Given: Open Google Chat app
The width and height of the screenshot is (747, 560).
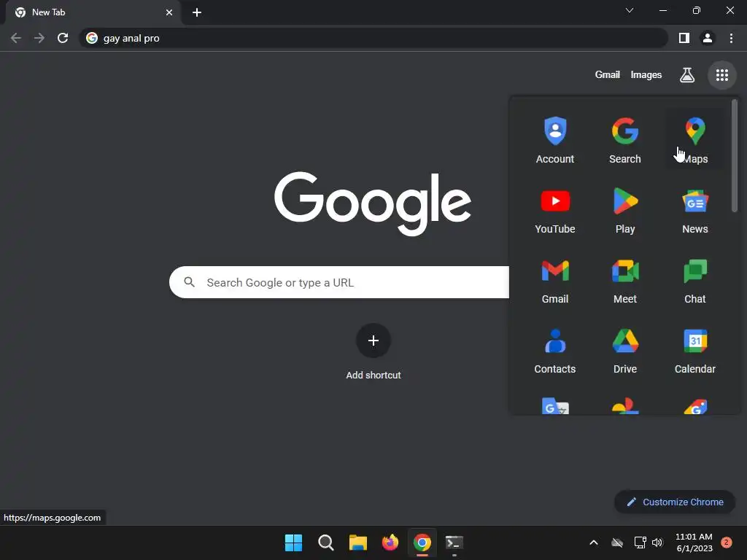Looking at the screenshot, I should point(694,280).
